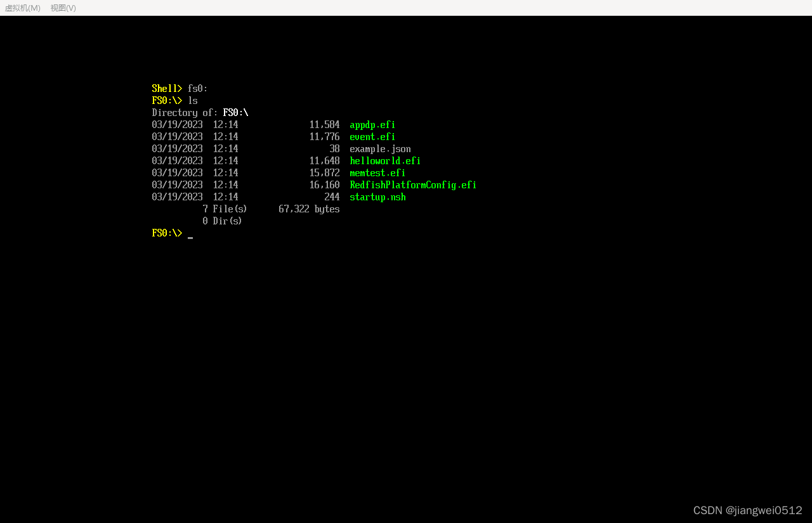Select the Shell> prompt text
This screenshot has width=812, height=523.
point(167,88)
